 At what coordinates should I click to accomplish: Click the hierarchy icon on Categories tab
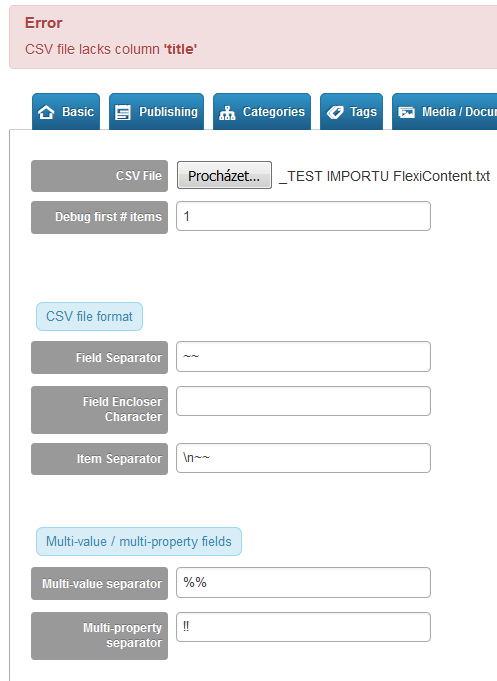pos(227,112)
